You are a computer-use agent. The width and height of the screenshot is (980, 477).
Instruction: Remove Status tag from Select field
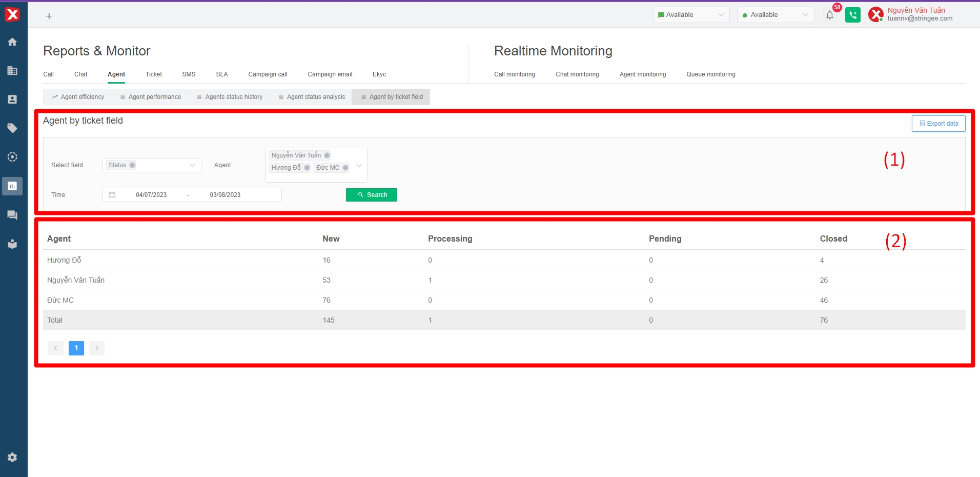(x=132, y=165)
